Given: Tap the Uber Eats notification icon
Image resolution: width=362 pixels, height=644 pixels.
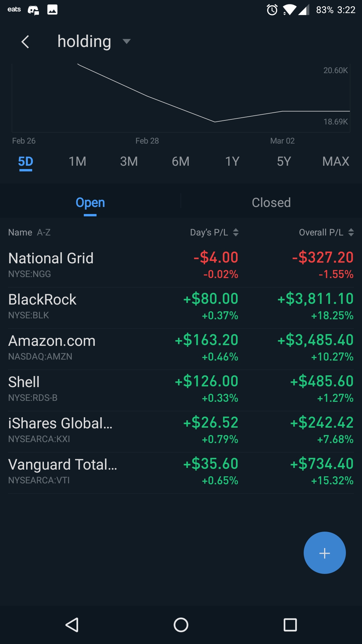Looking at the screenshot, I should pyautogui.click(x=14, y=9).
